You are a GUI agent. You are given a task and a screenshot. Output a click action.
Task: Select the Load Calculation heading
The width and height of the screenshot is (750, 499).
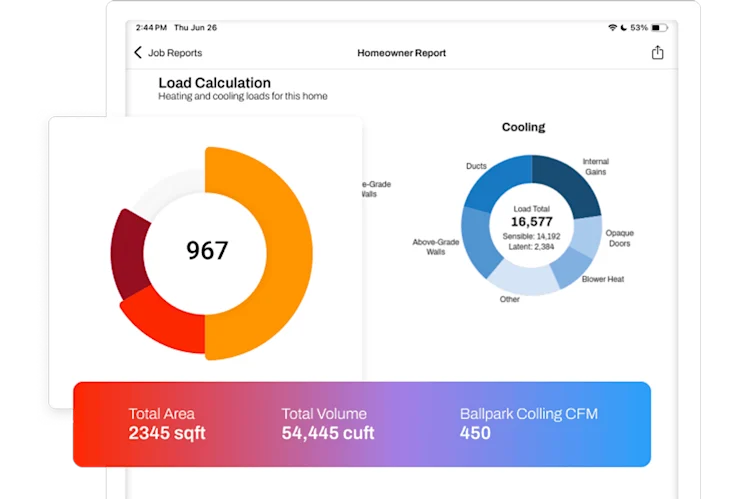coord(214,82)
